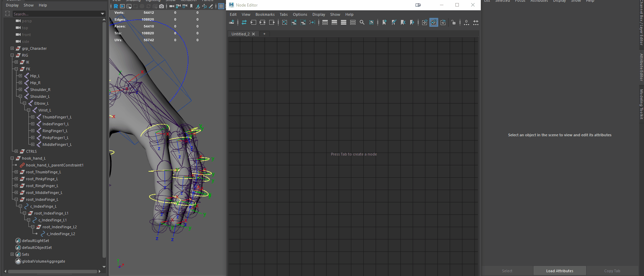Expand the IK group

pos(16,62)
